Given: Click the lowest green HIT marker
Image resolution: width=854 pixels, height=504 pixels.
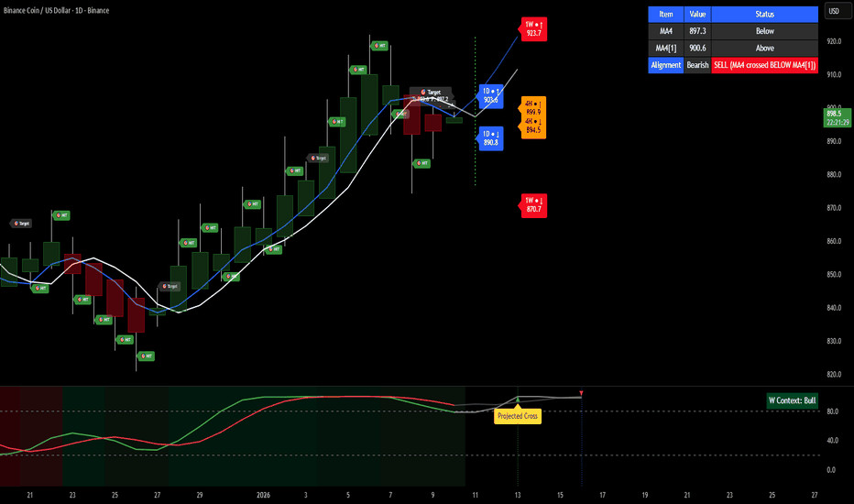Looking at the screenshot, I should 146,356.
